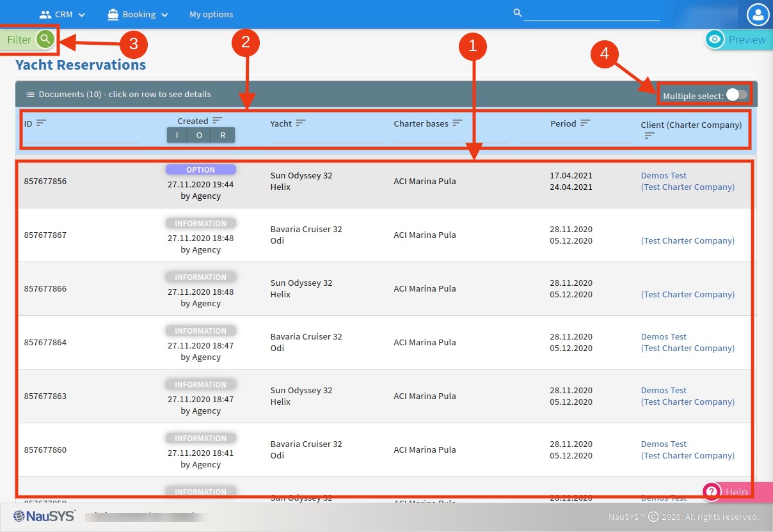Click the Period filter input field
Viewport: 773px width, 532px height.
[x=575, y=136]
